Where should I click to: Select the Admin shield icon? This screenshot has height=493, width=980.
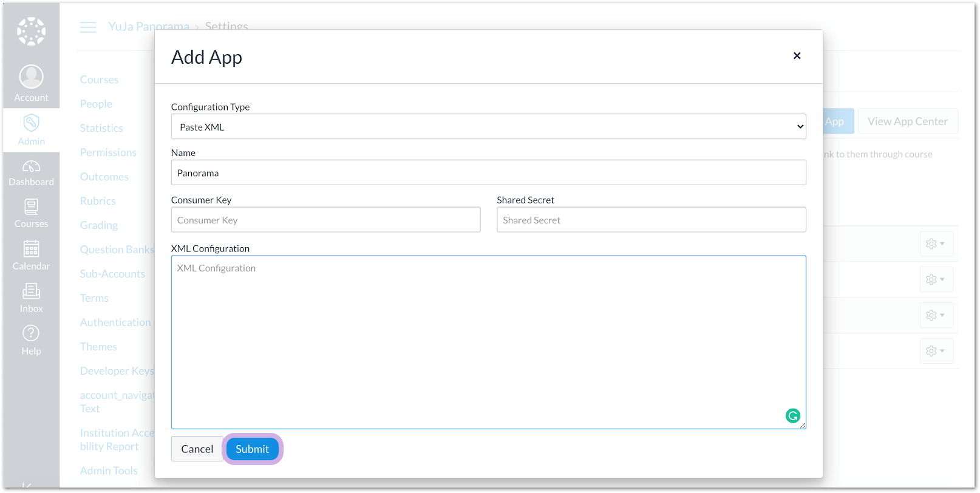coord(31,123)
